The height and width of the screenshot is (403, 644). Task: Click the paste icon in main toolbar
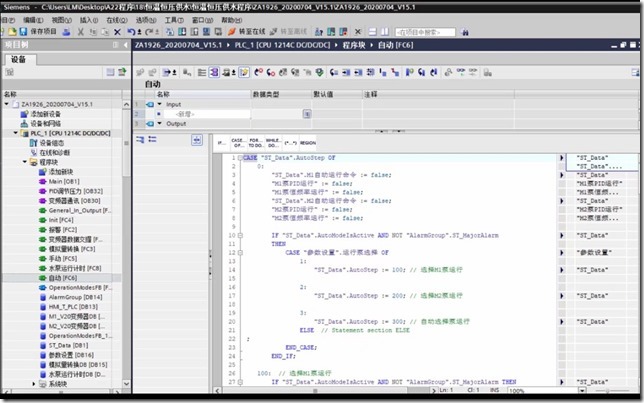[x=105, y=32]
